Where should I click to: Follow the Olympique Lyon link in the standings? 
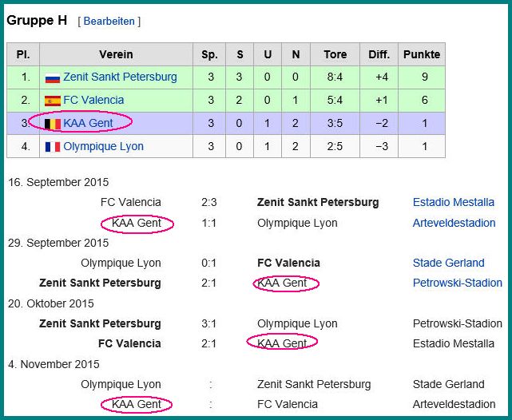[104, 146]
